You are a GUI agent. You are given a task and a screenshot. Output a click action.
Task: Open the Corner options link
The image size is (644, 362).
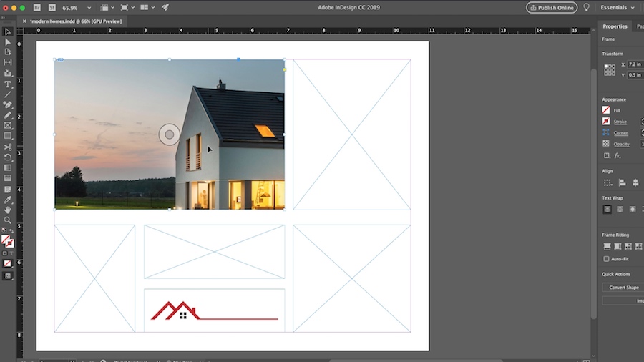pos(620,133)
